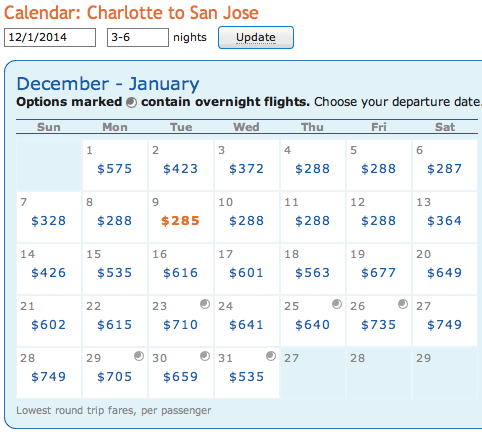Choose the $575 fare on December 1

tap(114, 169)
